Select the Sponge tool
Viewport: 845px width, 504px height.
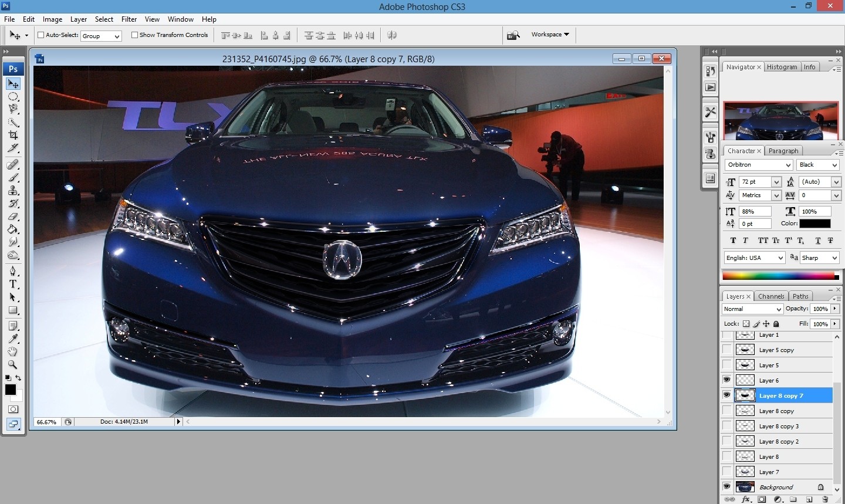point(13,255)
